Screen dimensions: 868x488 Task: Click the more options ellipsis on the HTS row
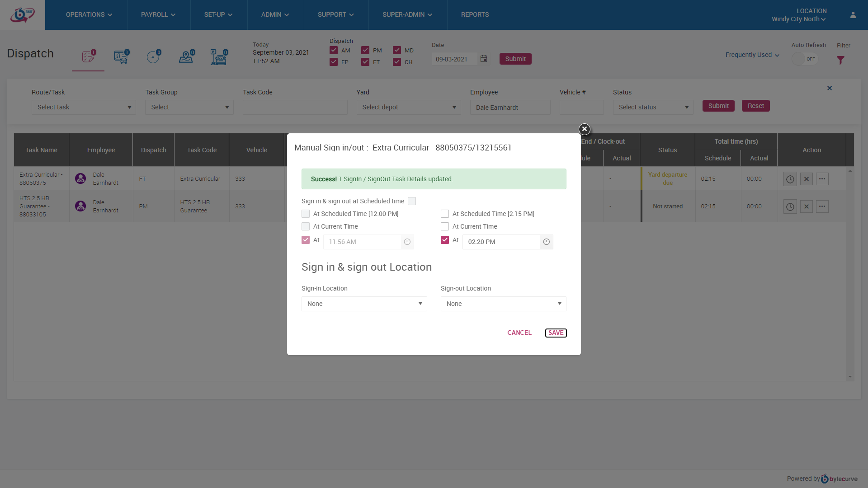tap(822, 206)
